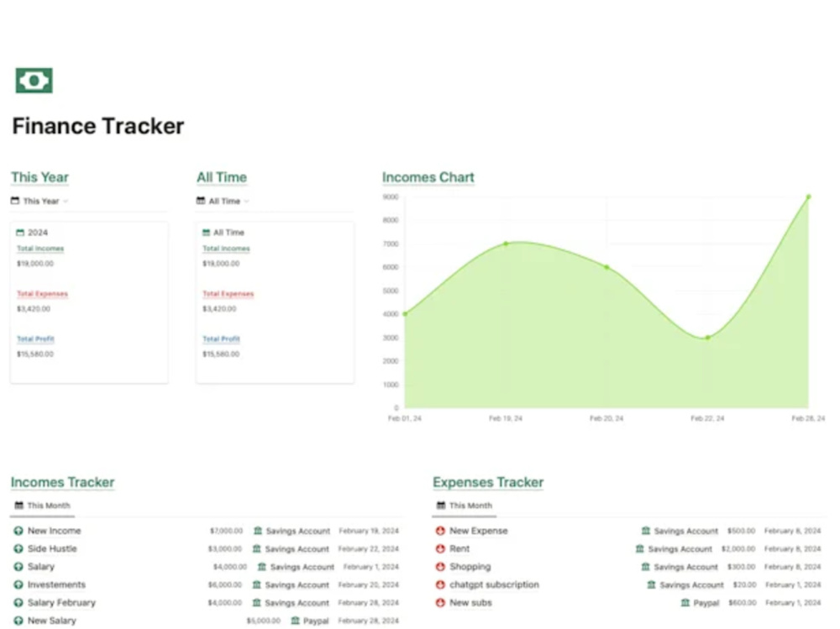840x629 pixels.
Task: Open the chatgpt subscription entry
Action: 495,584
